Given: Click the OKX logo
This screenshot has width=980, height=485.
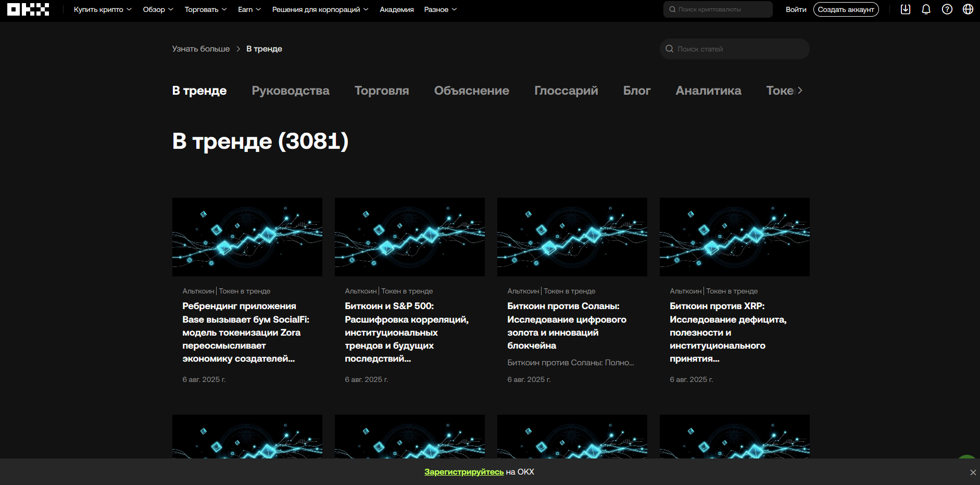Looking at the screenshot, I should click(28, 9).
